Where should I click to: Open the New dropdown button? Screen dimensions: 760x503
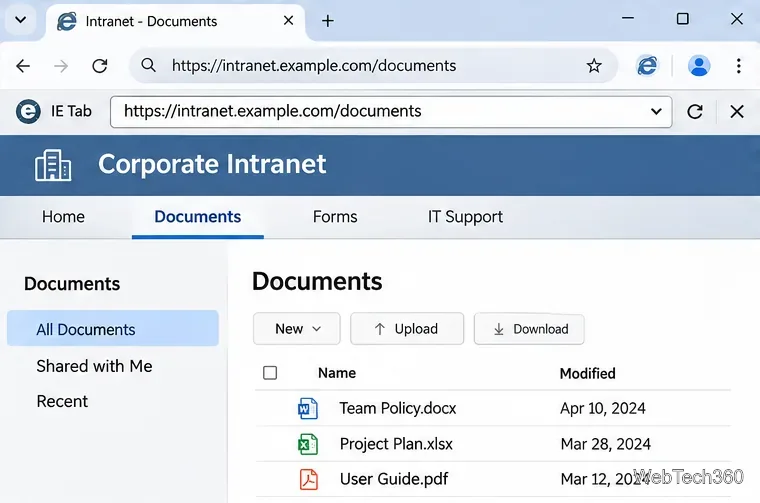tap(297, 329)
